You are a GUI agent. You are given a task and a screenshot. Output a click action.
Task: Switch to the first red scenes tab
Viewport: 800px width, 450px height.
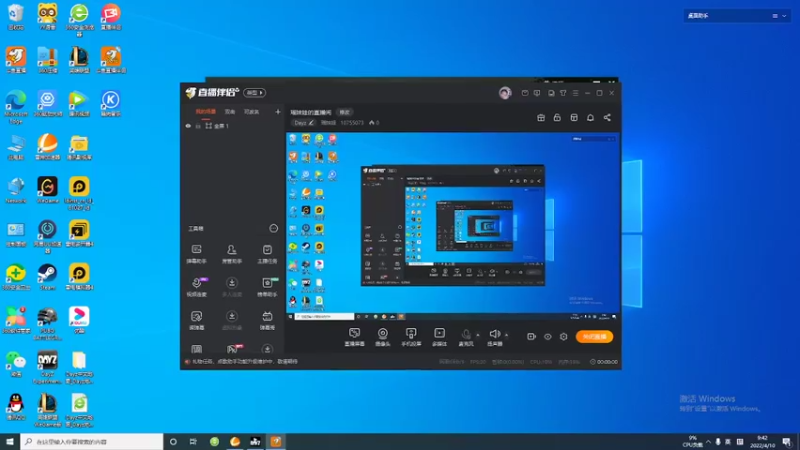click(206, 112)
